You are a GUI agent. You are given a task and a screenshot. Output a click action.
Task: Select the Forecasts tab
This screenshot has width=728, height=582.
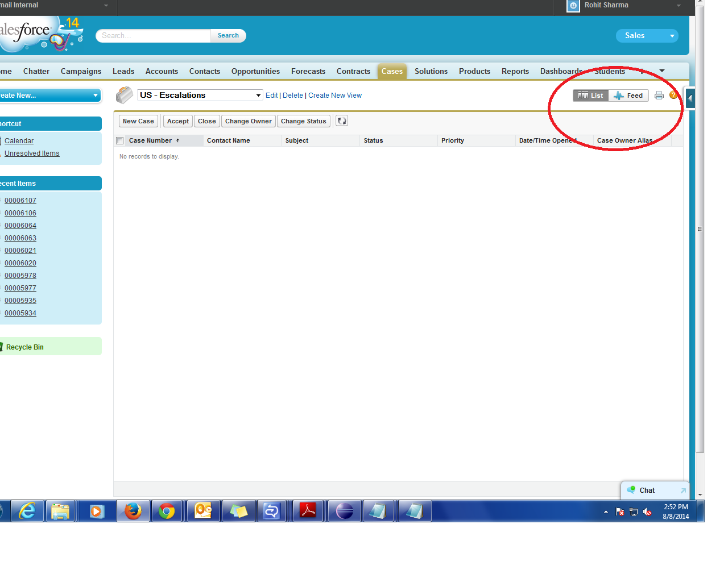[308, 72]
